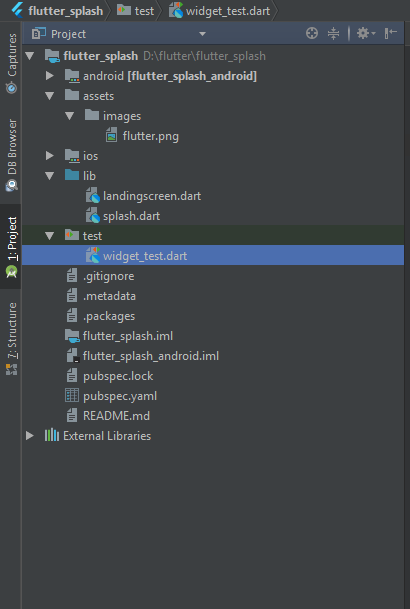Screen dimensions: 410x609
Task: Select pubspec.yaml file
Action: pos(120,396)
